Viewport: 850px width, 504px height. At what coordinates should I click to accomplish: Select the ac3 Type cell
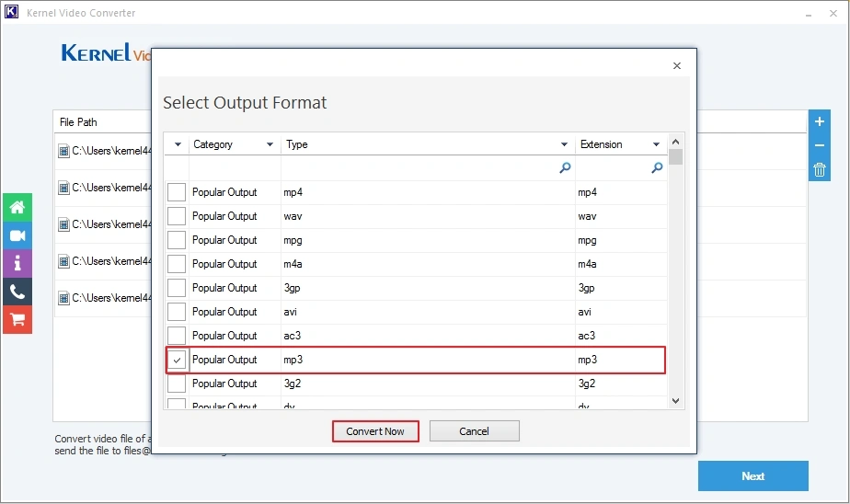click(428, 335)
